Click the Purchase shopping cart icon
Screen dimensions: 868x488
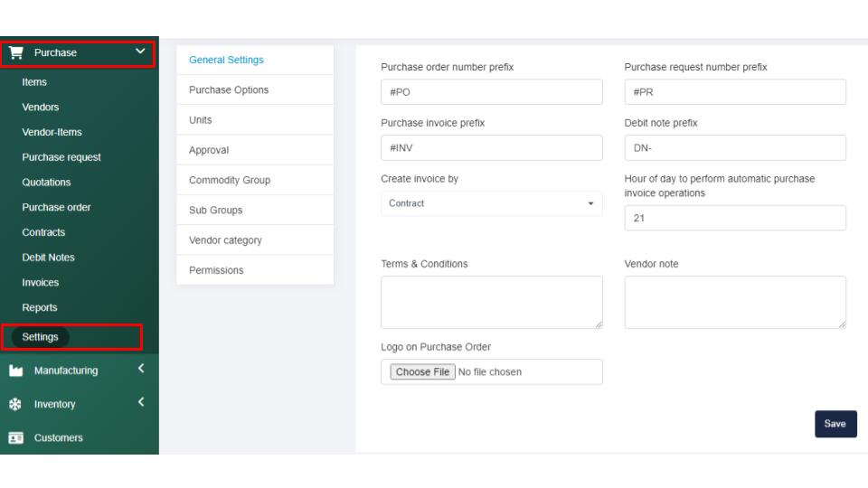click(x=15, y=52)
